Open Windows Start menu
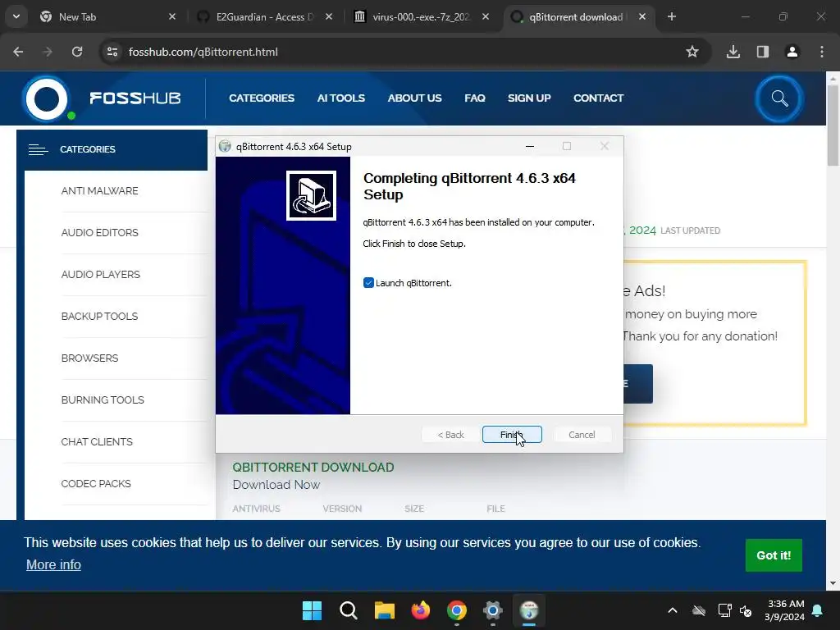This screenshot has width=840, height=630. [x=312, y=610]
